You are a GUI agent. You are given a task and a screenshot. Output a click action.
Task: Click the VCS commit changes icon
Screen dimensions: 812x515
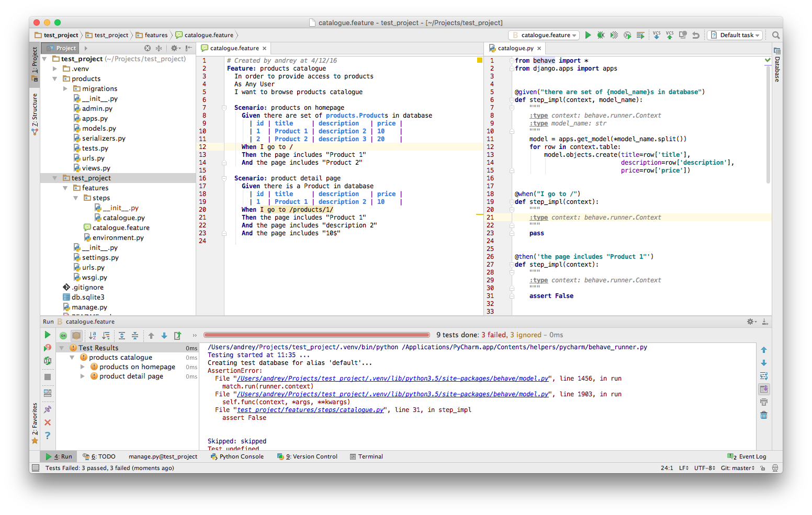pos(669,35)
